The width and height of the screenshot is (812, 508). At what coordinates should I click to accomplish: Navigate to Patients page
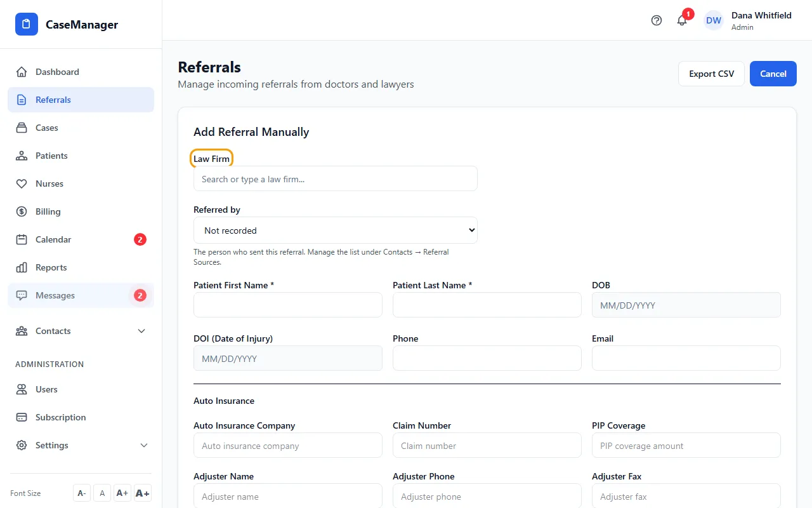click(81, 156)
